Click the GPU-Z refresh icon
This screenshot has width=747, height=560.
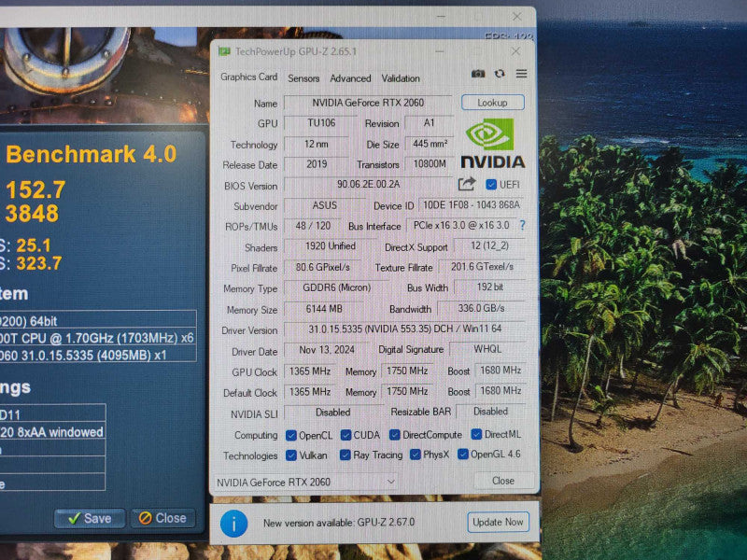pyautogui.click(x=500, y=74)
